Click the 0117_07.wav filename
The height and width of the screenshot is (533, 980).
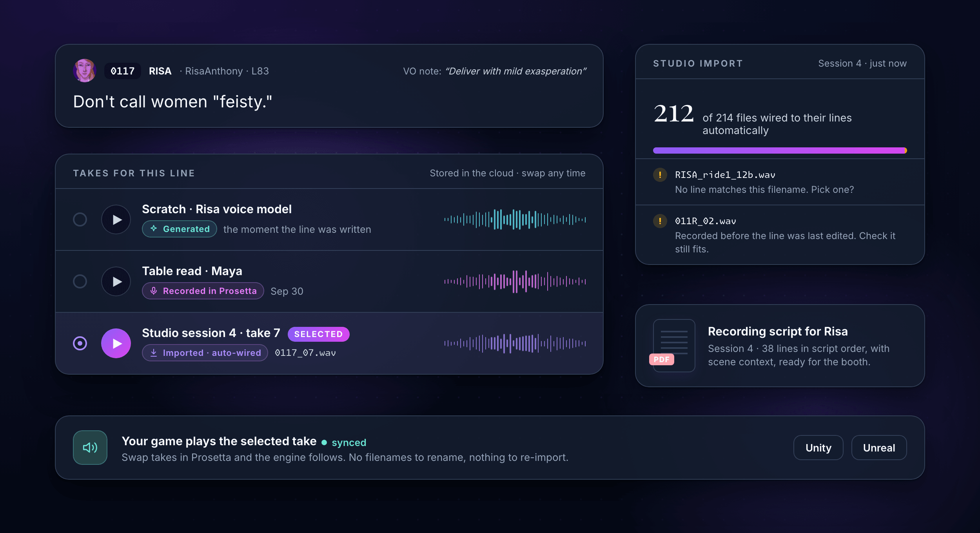coord(305,353)
